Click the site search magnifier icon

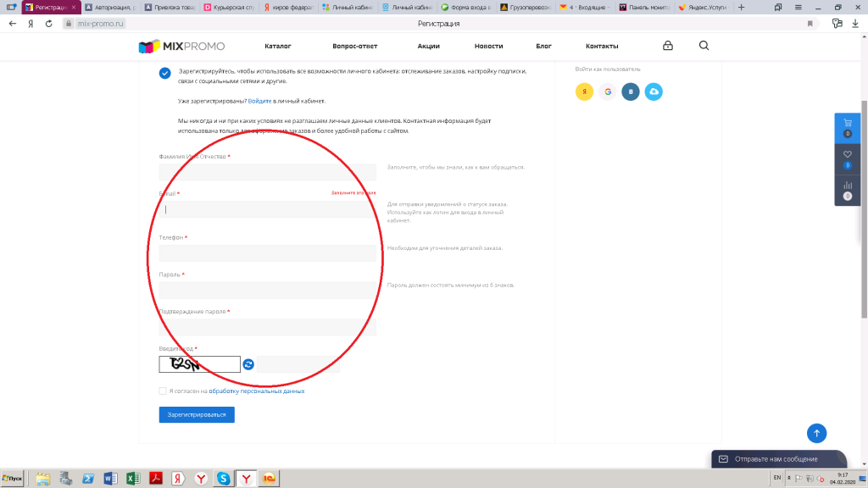coord(704,46)
